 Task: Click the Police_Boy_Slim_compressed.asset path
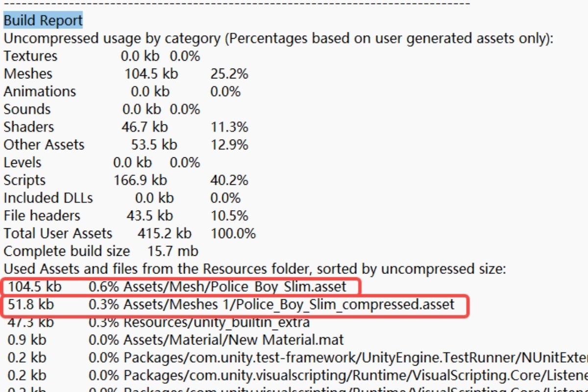click(x=289, y=305)
